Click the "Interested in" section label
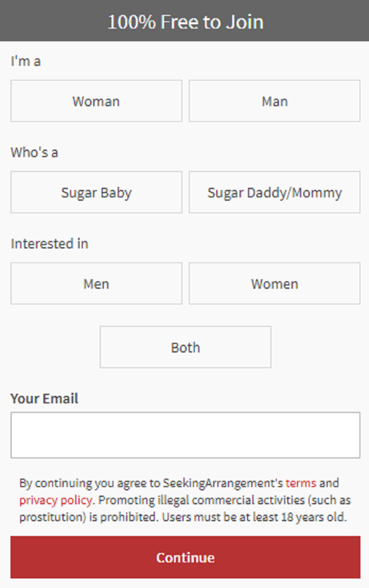Image resolution: width=369 pixels, height=588 pixels. (50, 244)
